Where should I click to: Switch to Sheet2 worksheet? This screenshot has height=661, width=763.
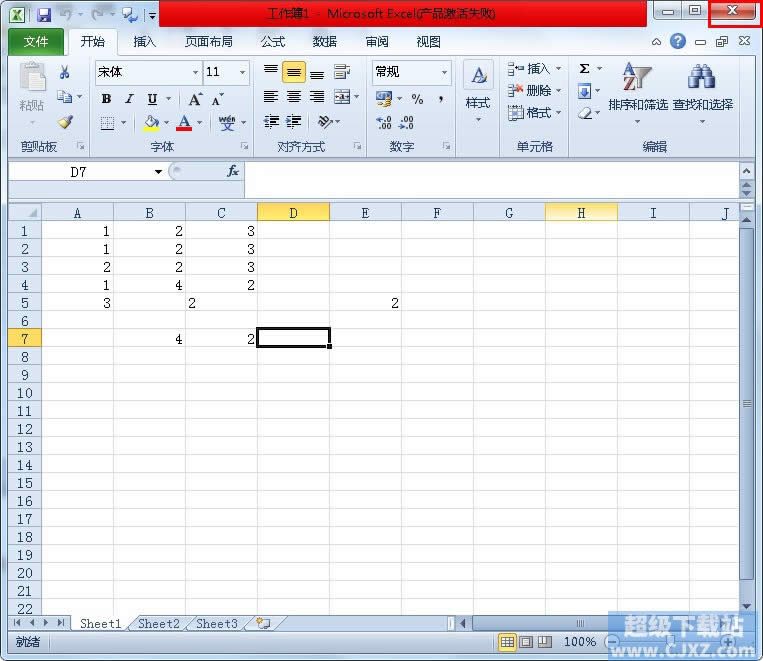pos(159,624)
